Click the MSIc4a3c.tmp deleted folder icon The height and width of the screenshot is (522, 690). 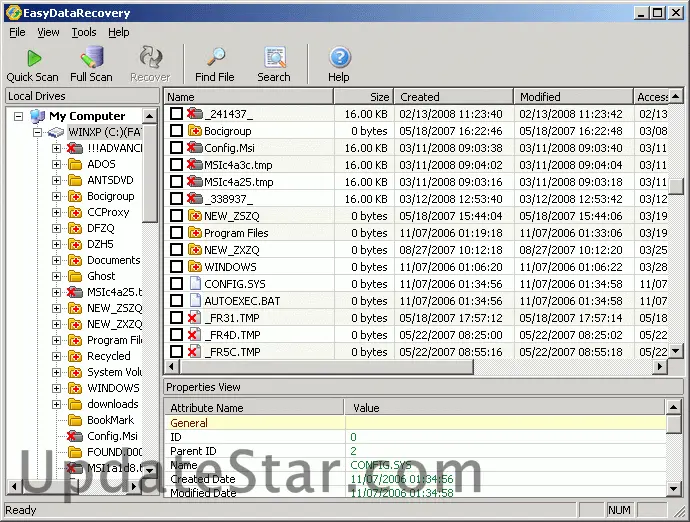pyautogui.click(x=194, y=165)
